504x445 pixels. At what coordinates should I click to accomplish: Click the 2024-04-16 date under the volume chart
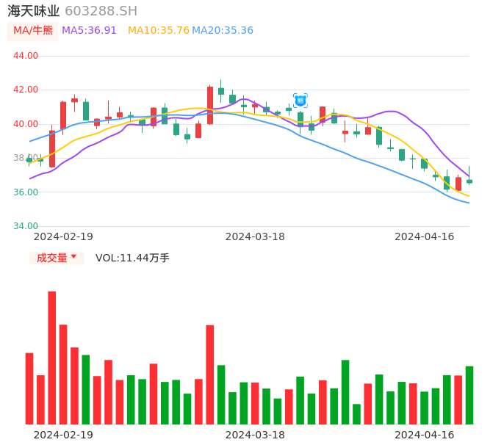pos(425,435)
